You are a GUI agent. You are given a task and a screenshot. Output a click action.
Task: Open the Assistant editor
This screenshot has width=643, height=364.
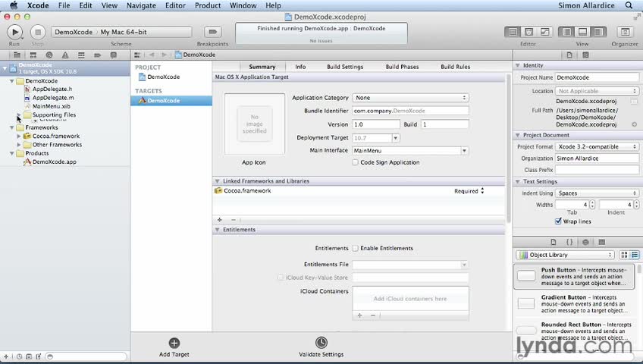tap(529, 32)
